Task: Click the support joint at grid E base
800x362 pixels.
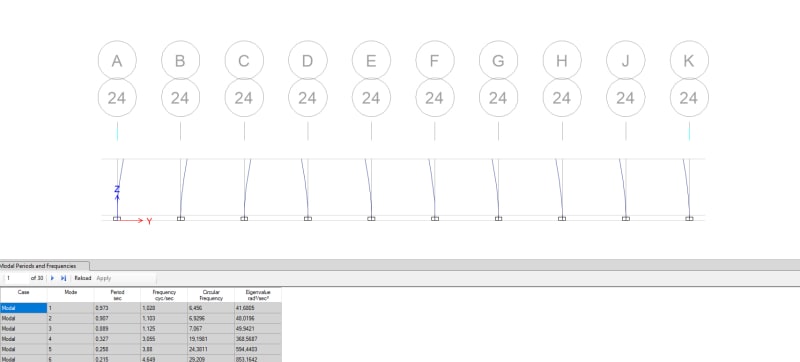Action: point(371,219)
